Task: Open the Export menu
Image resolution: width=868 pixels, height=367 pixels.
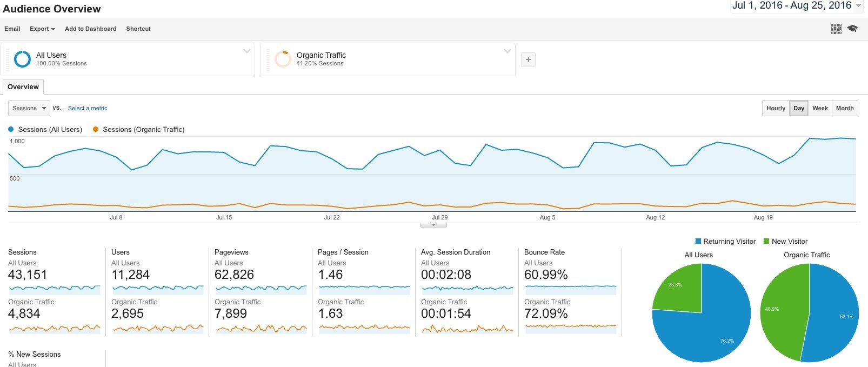Action: [42, 29]
